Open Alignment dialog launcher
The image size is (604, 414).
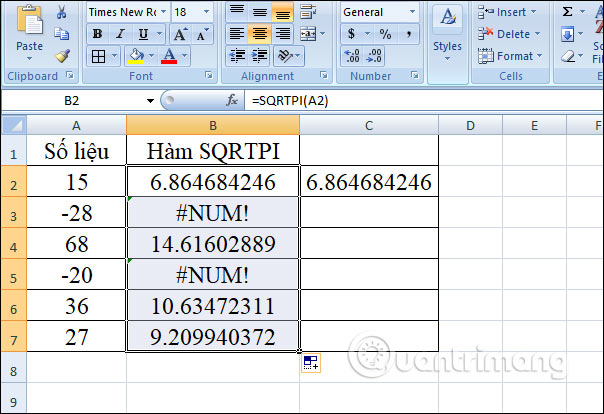pyautogui.click(x=324, y=75)
